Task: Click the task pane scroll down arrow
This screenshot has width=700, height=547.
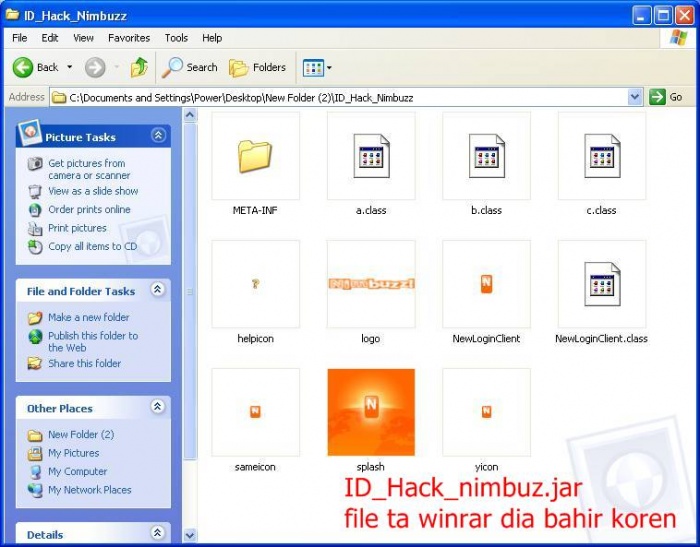Action: click(x=190, y=534)
